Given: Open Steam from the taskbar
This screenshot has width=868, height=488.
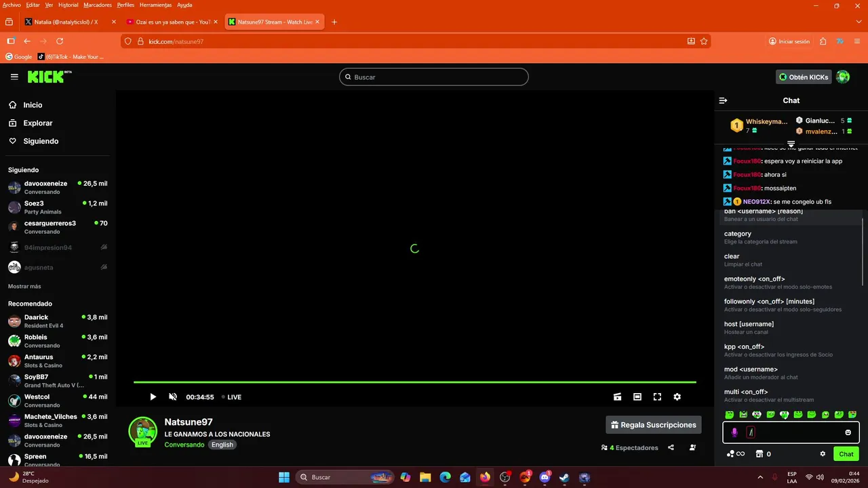Looking at the screenshot, I should point(564,477).
